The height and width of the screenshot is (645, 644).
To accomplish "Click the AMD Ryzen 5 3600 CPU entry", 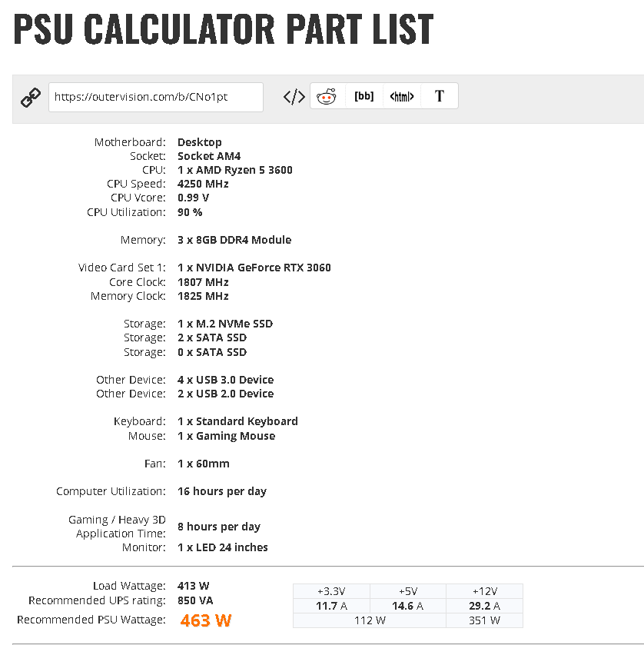I will (x=235, y=170).
